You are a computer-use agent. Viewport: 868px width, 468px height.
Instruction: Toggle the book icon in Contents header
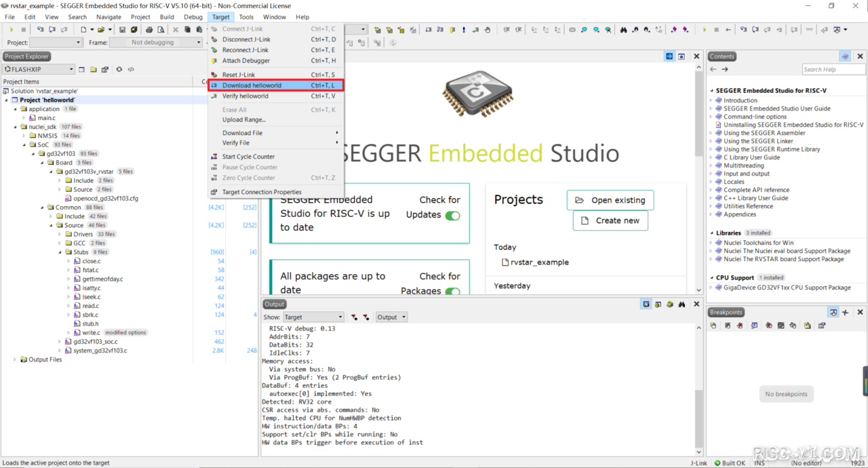(x=845, y=57)
